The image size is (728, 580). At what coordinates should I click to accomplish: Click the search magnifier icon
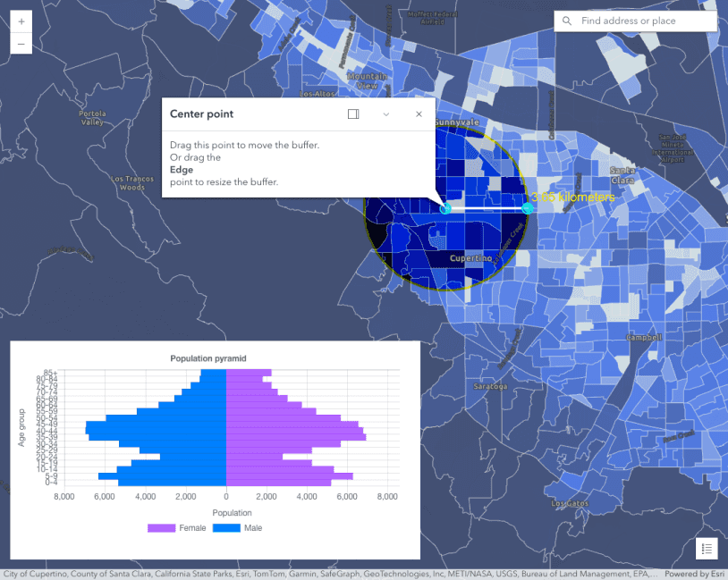tap(566, 21)
